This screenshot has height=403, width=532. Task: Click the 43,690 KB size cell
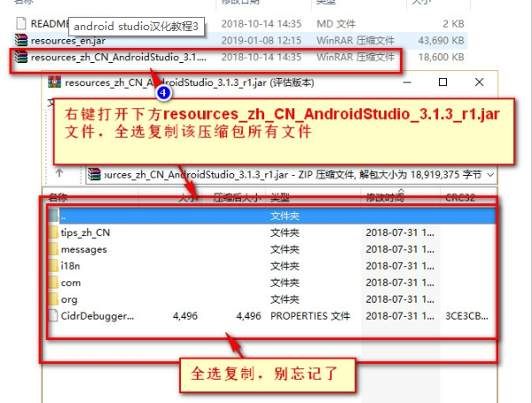point(441,41)
